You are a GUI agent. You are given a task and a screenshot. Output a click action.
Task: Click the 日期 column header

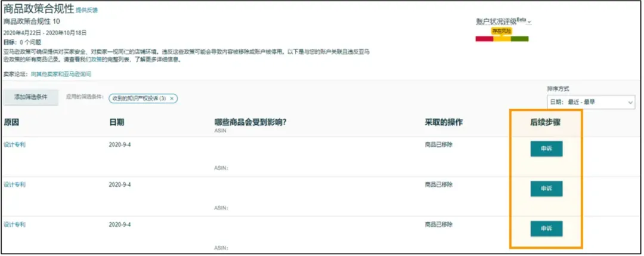pos(117,122)
